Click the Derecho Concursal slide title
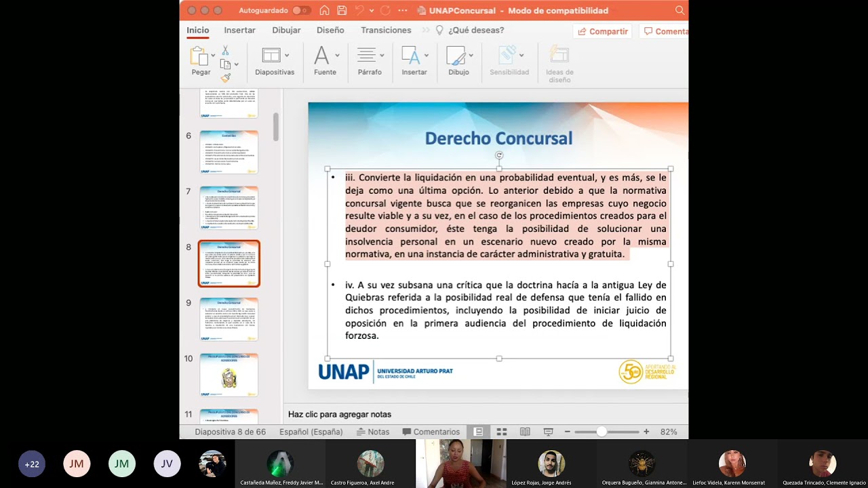The height and width of the screenshot is (488, 868). point(498,138)
